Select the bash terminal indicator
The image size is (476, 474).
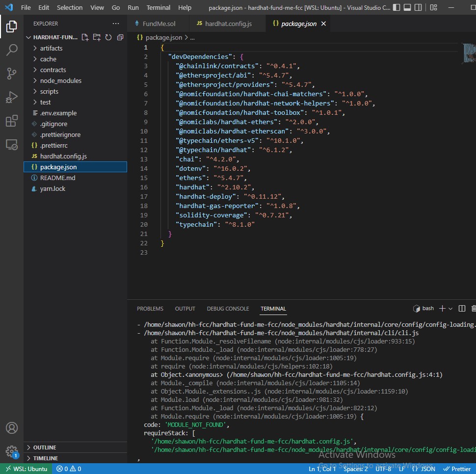click(x=423, y=309)
